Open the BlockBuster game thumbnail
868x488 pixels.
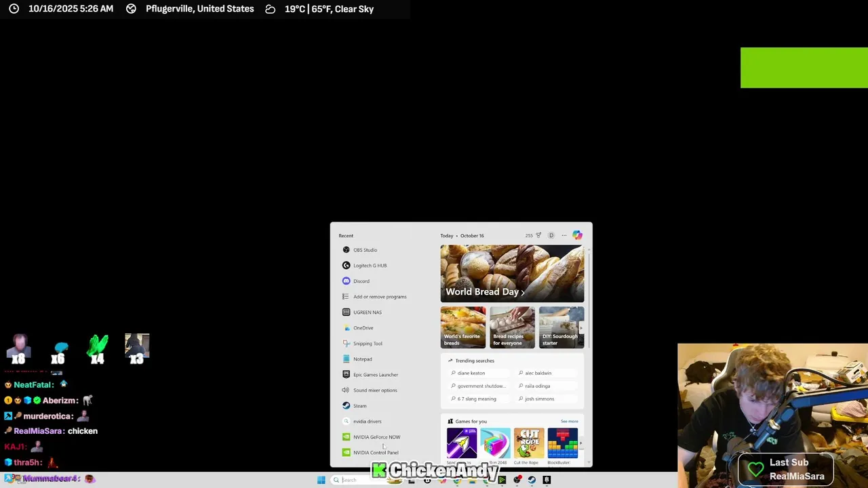click(x=562, y=443)
